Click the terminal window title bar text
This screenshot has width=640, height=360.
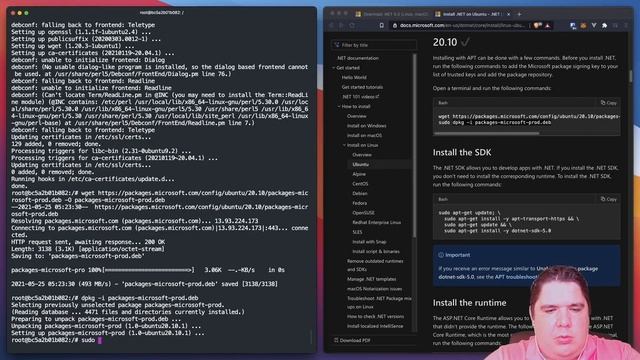(162, 13)
